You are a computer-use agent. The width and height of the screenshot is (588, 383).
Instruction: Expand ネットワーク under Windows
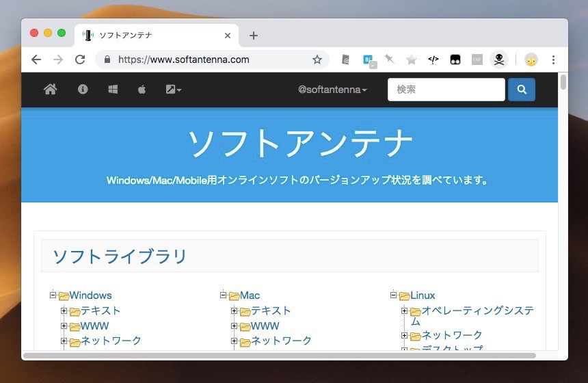coord(64,341)
